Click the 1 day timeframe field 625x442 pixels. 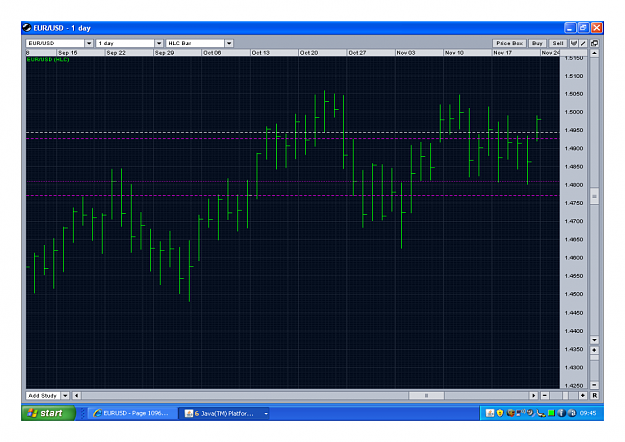coord(125,43)
